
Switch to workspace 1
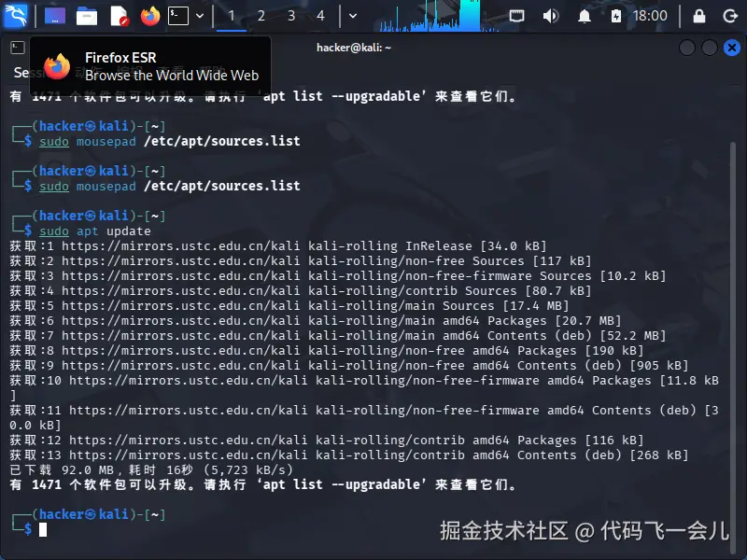click(231, 16)
